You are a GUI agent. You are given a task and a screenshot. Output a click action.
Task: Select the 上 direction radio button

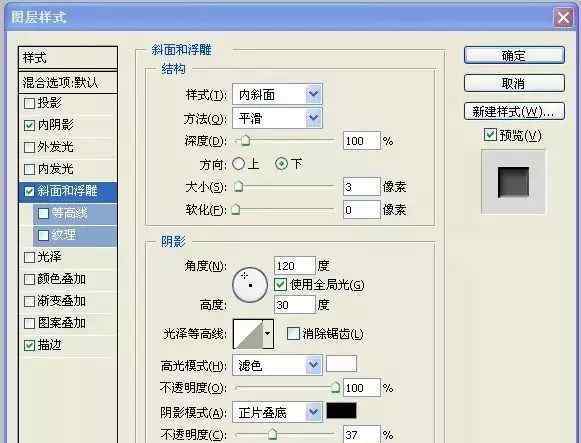click(239, 163)
